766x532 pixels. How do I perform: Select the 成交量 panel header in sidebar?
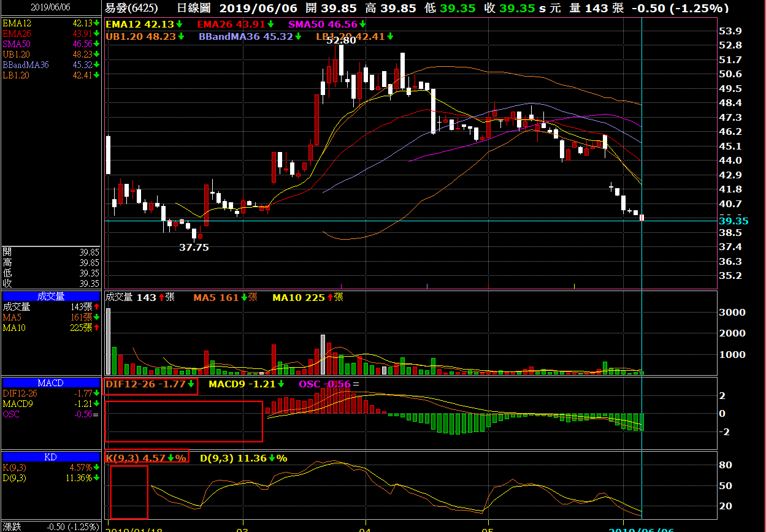[50, 296]
